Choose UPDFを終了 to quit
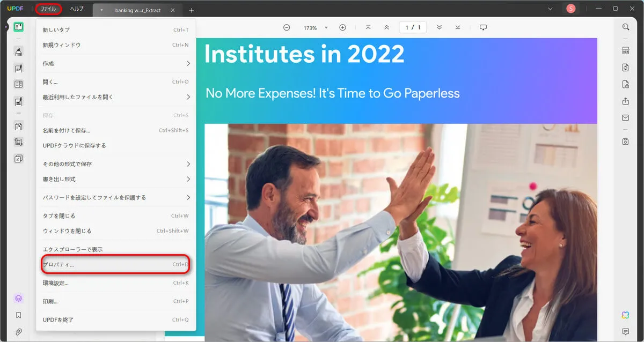 [116, 319]
